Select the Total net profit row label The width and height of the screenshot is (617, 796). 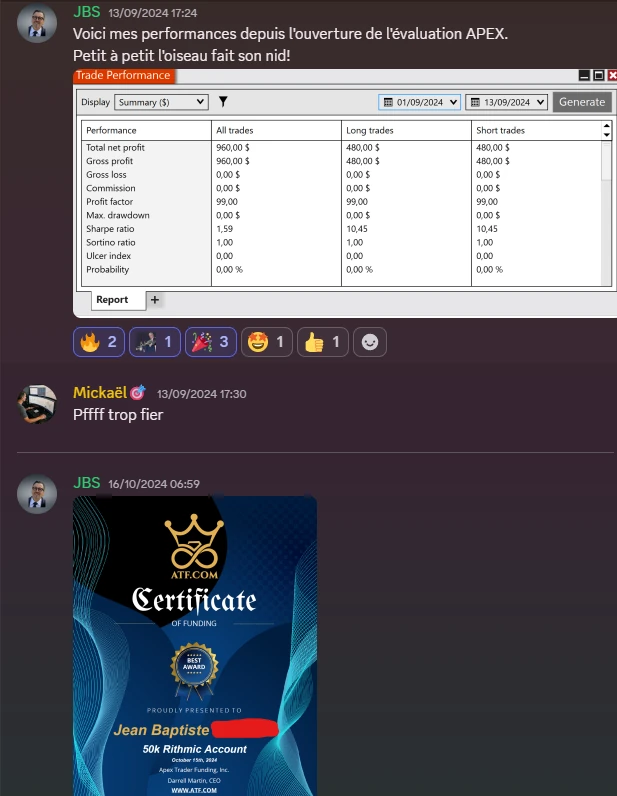pyautogui.click(x=115, y=147)
